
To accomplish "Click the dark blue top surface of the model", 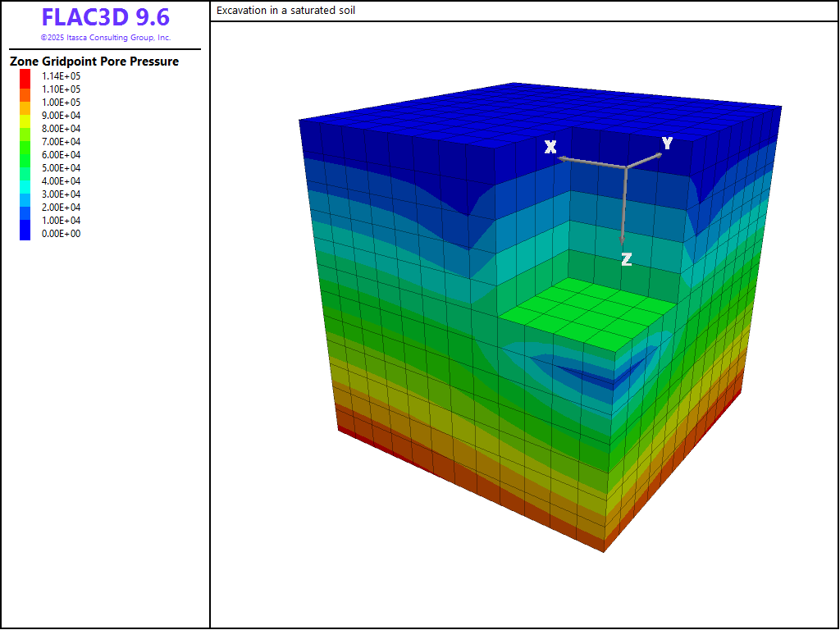I will click(541, 115).
